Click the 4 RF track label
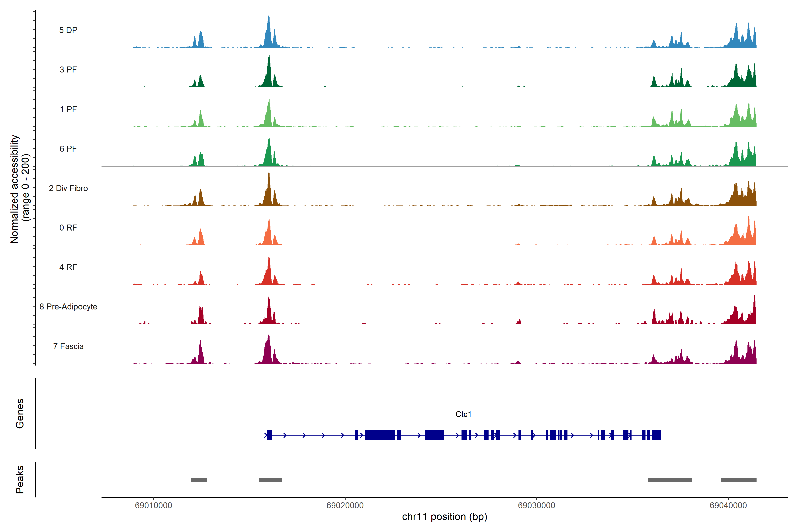Viewport: 798px width, 532px height. pos(68,267)
